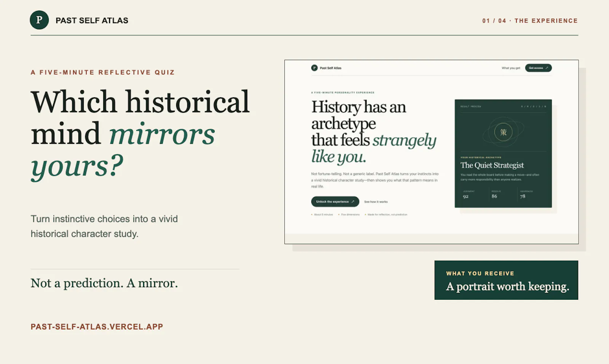Click the 'Not fortune-telling' paragraph in preview
This screenshot has height=364, width=609.
(375, 180)
